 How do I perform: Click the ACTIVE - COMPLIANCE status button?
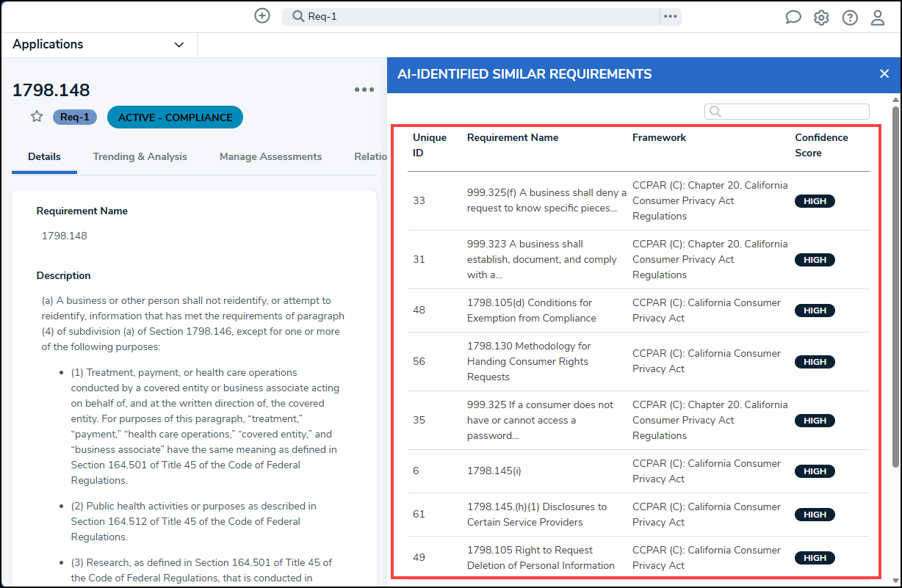pos(175,117)
